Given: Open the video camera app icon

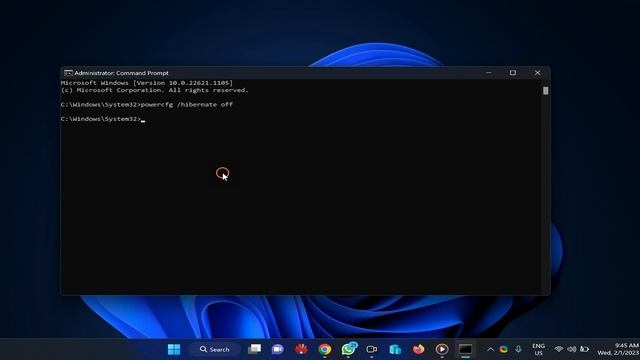Looking at the screenshot, I should tap(371, 349).
